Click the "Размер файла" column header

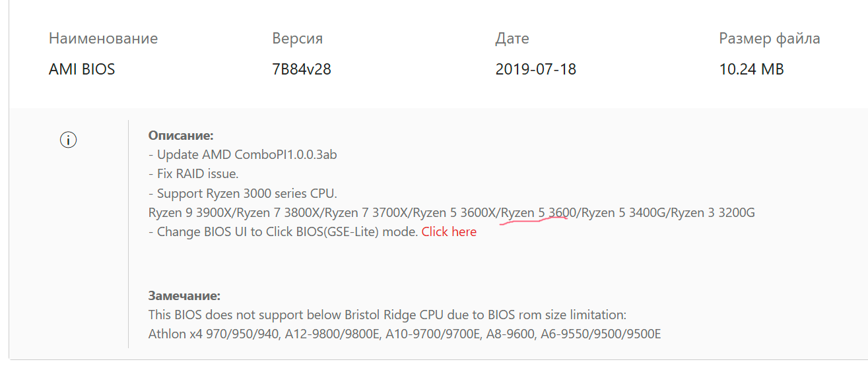coord(770,38)
